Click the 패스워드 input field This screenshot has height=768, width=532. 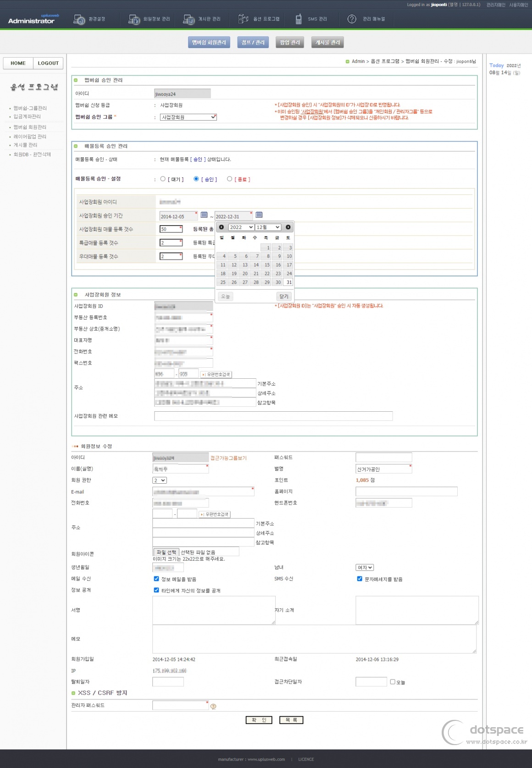click(x=384, y=458)
